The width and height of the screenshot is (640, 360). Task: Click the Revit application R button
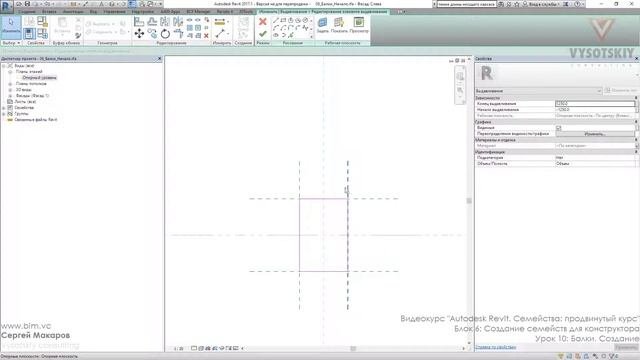point(7,6)
